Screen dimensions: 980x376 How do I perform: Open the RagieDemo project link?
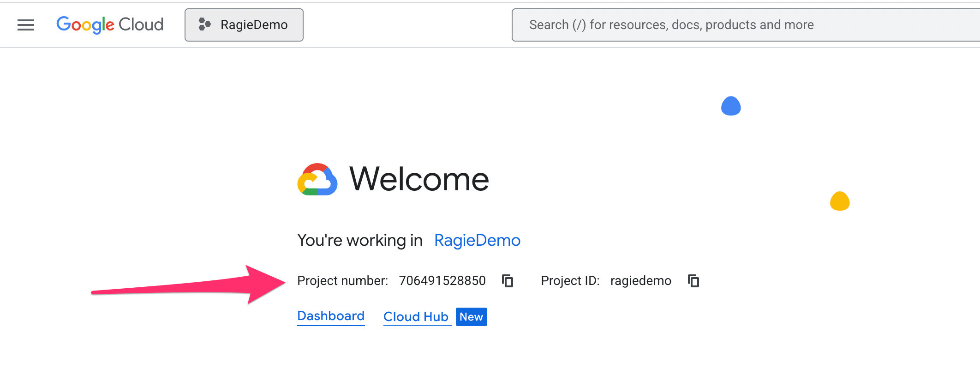477,240
